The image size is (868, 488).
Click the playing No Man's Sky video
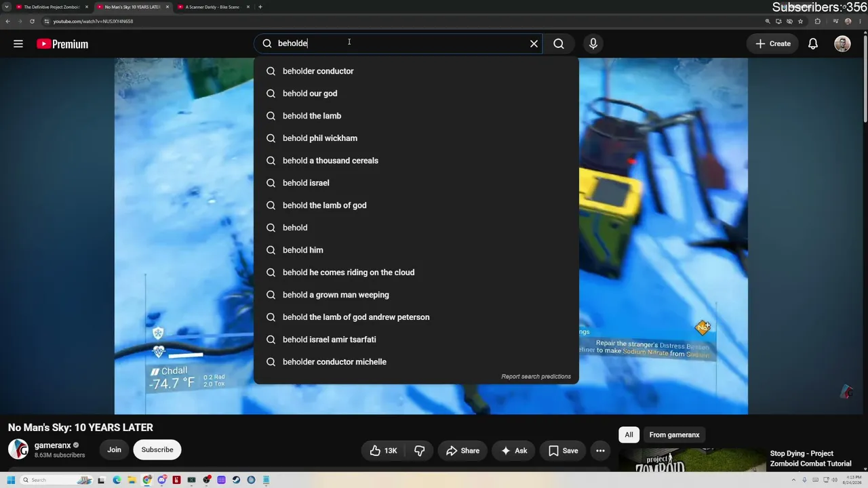(431, 236)
